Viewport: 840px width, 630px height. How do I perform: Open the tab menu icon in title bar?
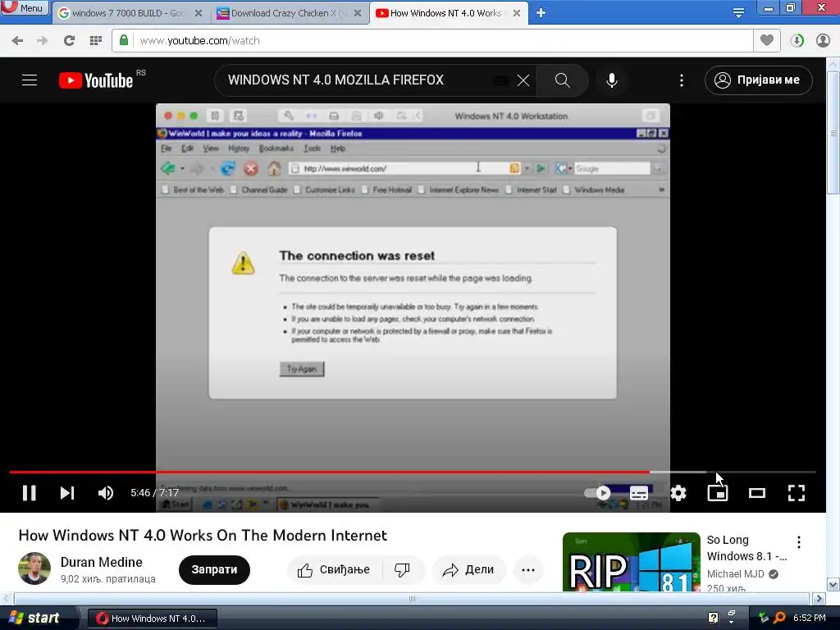click(x=738, y=13)
